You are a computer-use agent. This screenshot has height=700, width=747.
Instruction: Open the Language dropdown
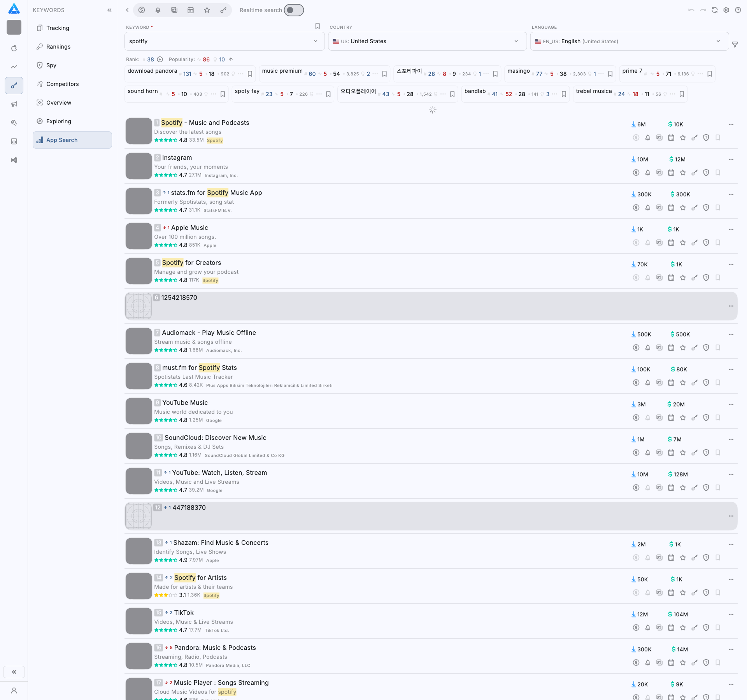718,41
